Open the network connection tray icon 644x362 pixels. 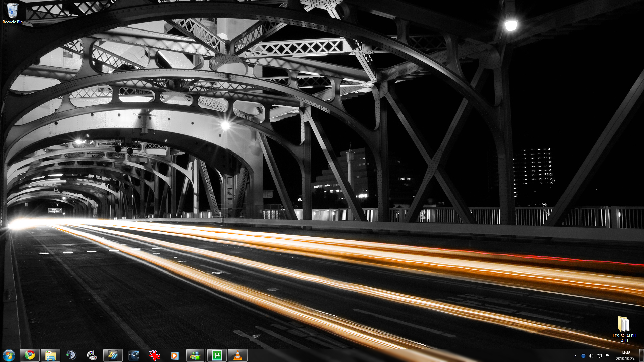(x=599, y=356)
